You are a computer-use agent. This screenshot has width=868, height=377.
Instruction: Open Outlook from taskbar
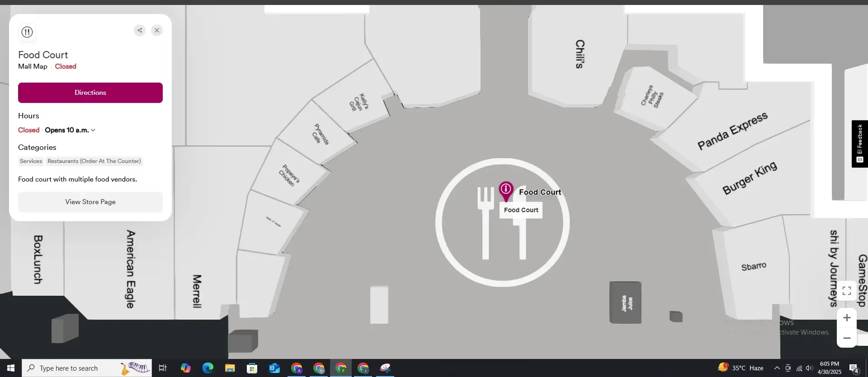pos(274,368)
